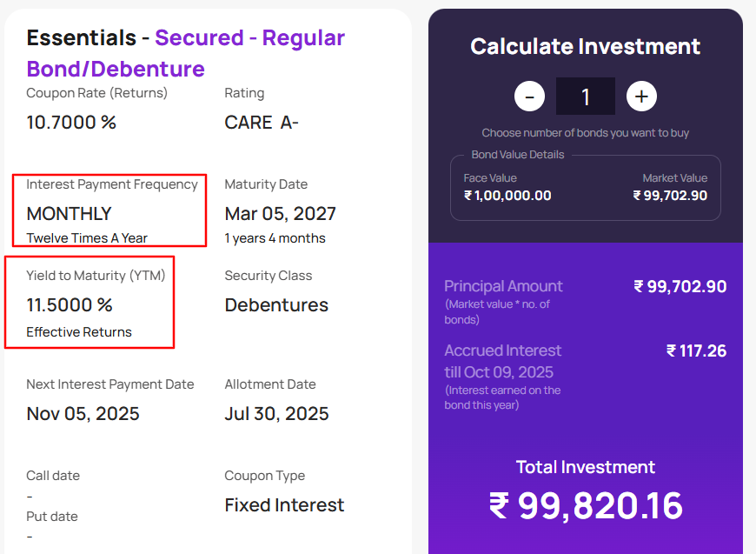Viewport: 756px width, 554px height.
Task: Click the Jul 30, 2025 allotment date
Action: pos(276,414)
